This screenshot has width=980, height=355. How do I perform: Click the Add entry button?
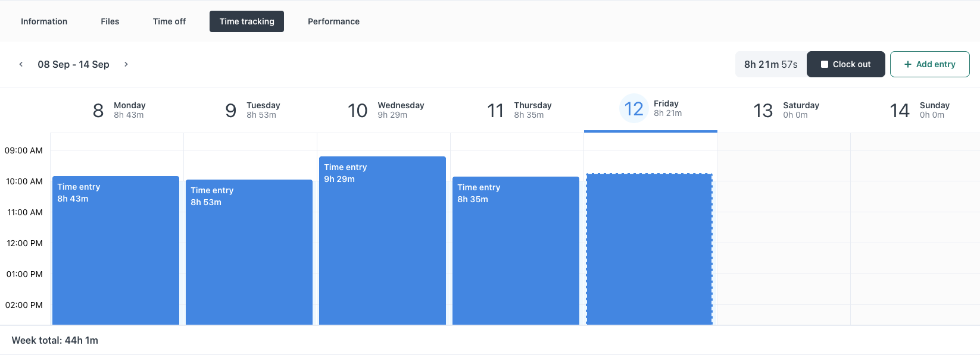[929, 64]
